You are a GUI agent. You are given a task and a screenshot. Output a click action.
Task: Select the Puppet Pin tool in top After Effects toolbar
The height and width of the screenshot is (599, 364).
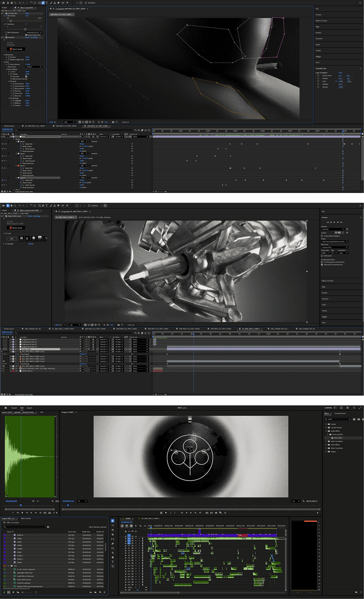click(67, 3)
